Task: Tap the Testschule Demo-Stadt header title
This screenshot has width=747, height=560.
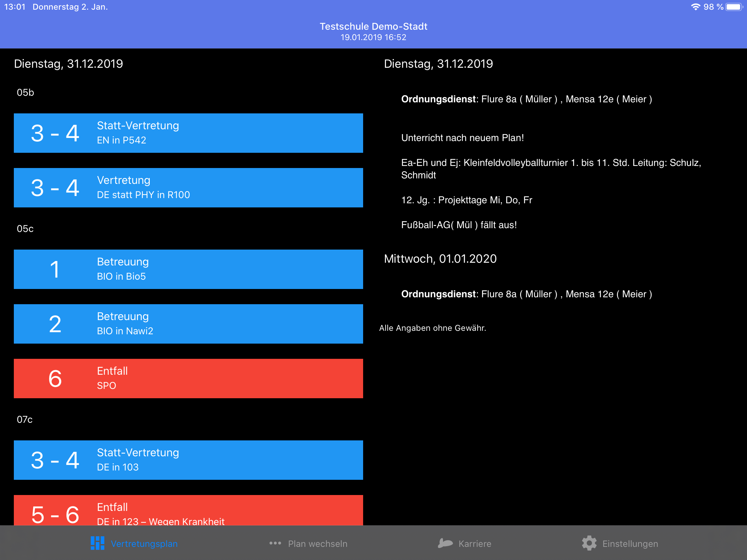Action: tap(373, 26)
